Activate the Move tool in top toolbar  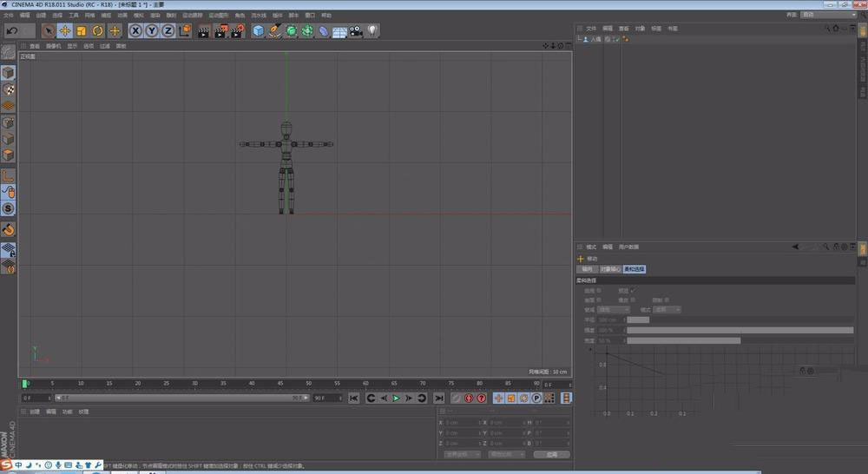[65, 31]
